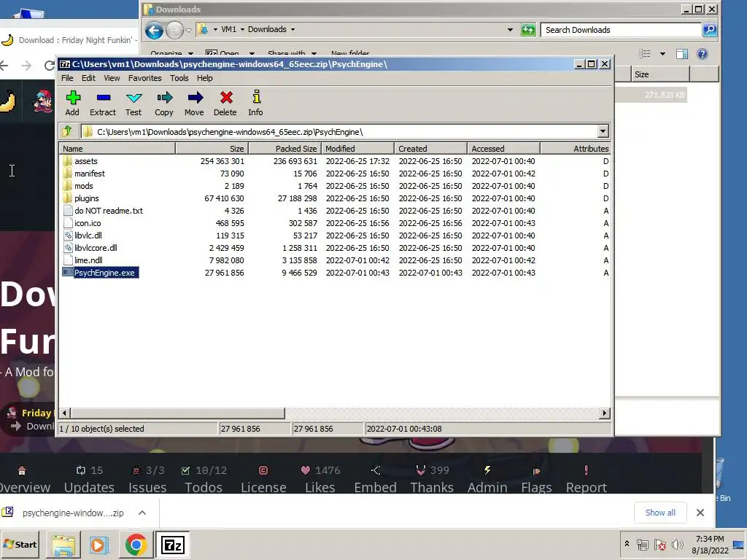Sort by Packed Size column
The image size is (747, 560).
(285, 149)
